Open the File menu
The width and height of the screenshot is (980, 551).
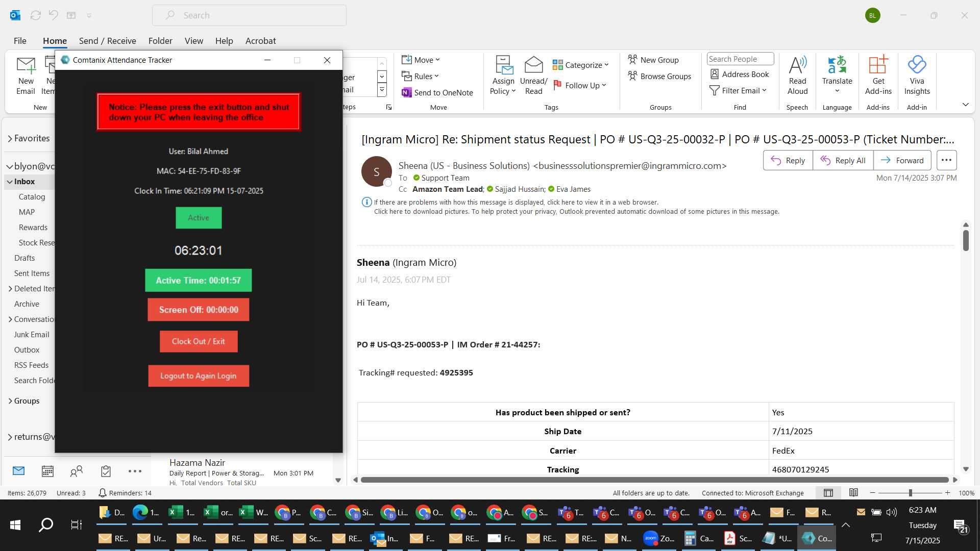(20, 40)
